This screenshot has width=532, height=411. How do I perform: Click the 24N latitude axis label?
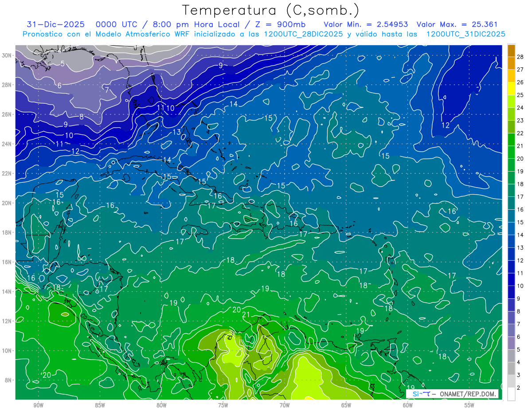tap(7, 144)
